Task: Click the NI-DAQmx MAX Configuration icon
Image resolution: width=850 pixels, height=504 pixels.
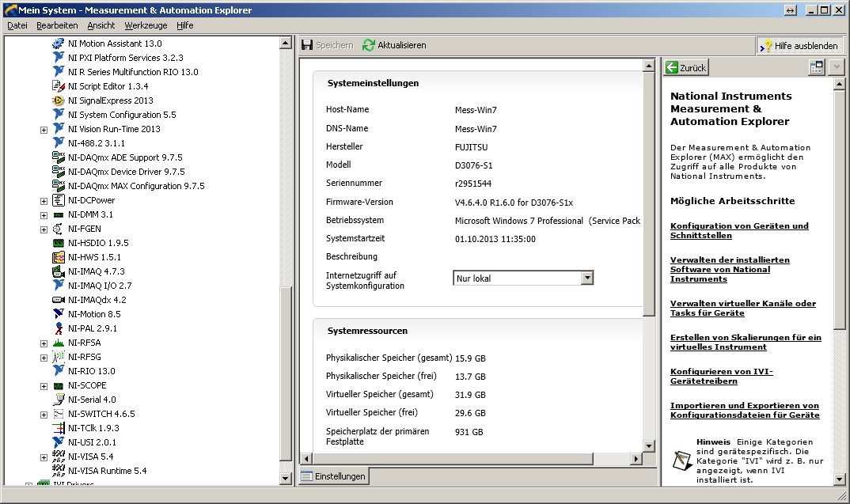Action: coord(58,186)
